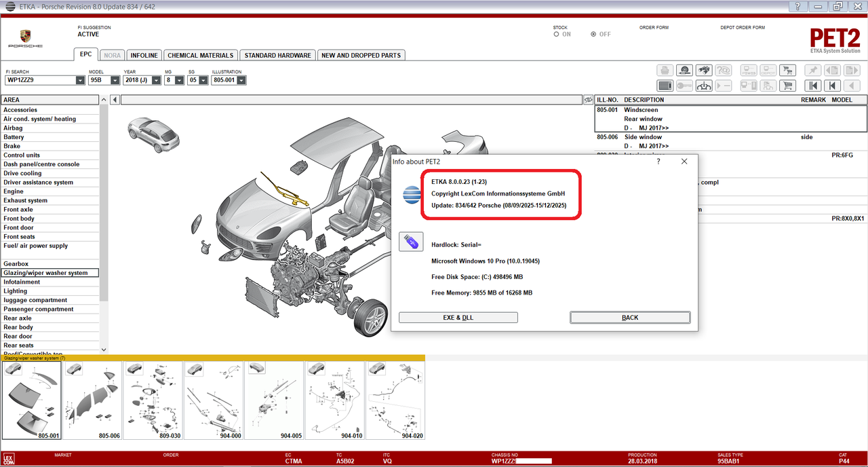This screenshot has height=467, width=868.
Task: Jump to first illustration with double-bar arrow
Action: tap(812, 86)
